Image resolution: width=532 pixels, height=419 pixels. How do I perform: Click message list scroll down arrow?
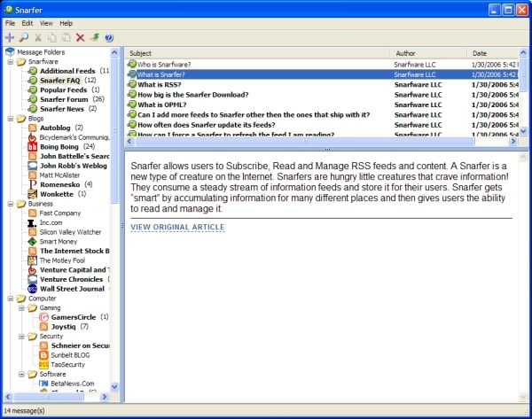tap(523, 130)
